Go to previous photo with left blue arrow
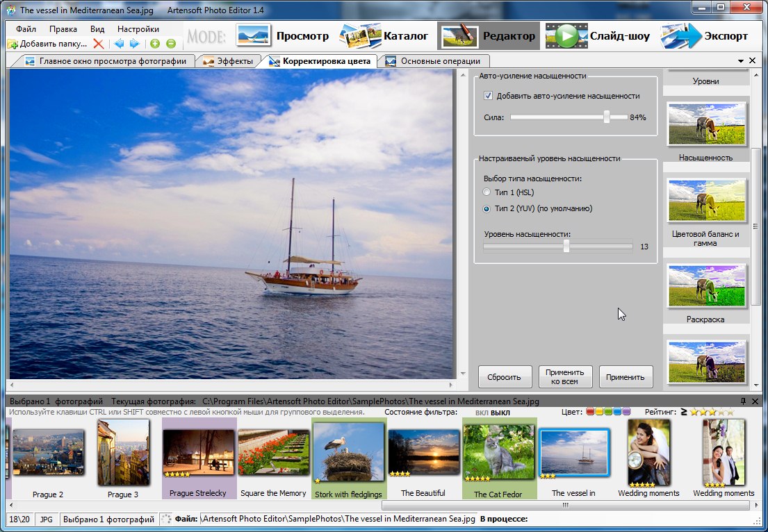The width and height of the screenshot is (768, 532). (x=119, y=44)
